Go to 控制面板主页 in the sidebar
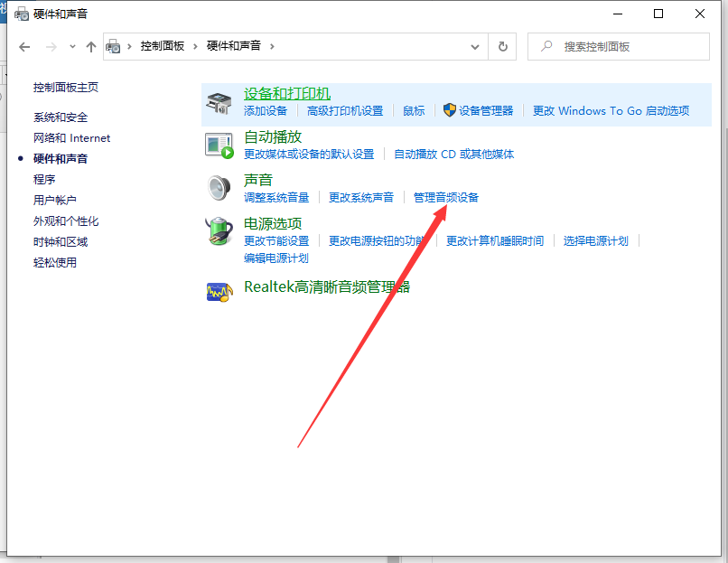Viewport: 728px width, 563px height. [66, 88]
